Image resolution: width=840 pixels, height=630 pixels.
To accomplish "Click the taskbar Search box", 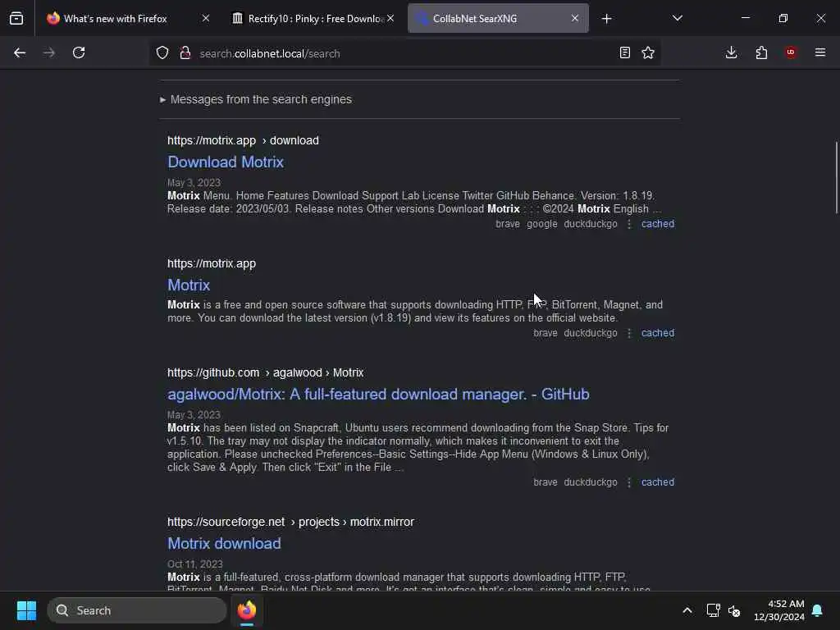I will click(137, 610).
